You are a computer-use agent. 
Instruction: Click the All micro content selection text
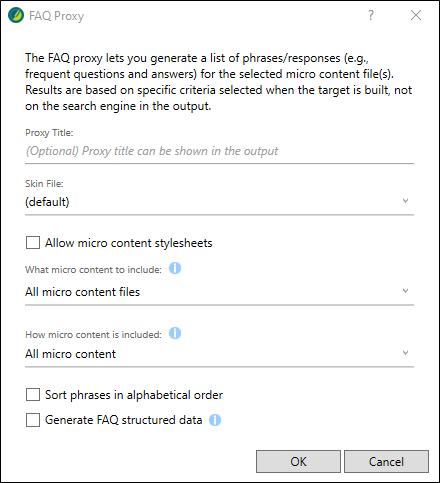pyautogui.click(x=70, y=354)
